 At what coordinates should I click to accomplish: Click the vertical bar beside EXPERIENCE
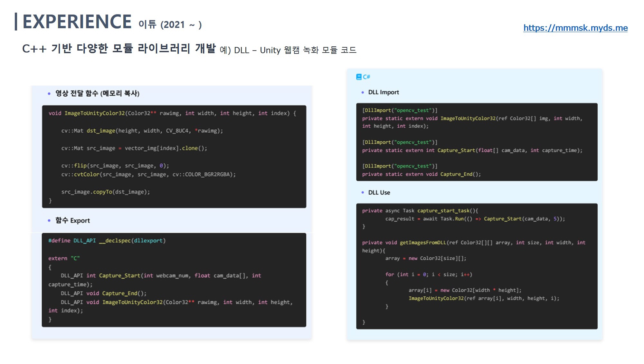[16, 22]
